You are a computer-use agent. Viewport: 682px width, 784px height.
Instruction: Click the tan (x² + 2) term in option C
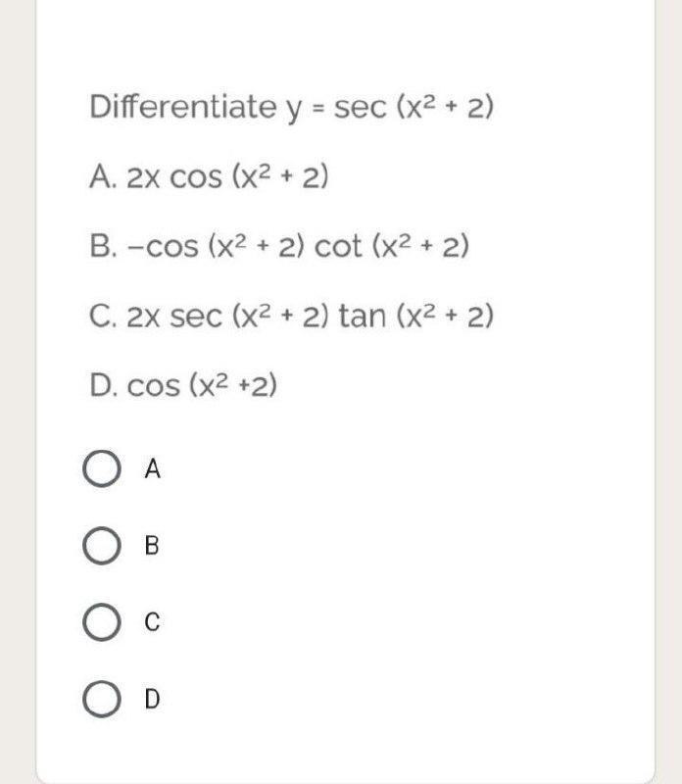point(416,314)
